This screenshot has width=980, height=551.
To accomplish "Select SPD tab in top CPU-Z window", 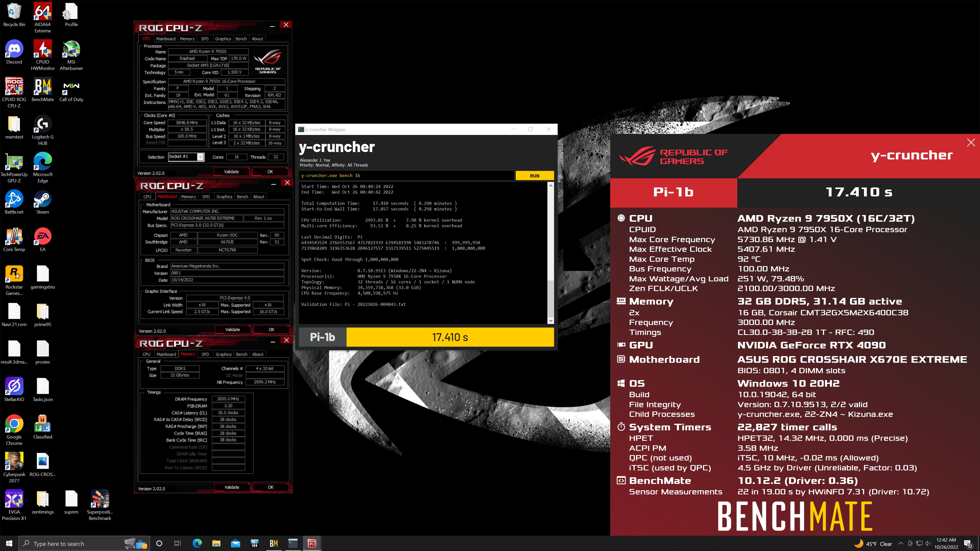I will (205, 39).
